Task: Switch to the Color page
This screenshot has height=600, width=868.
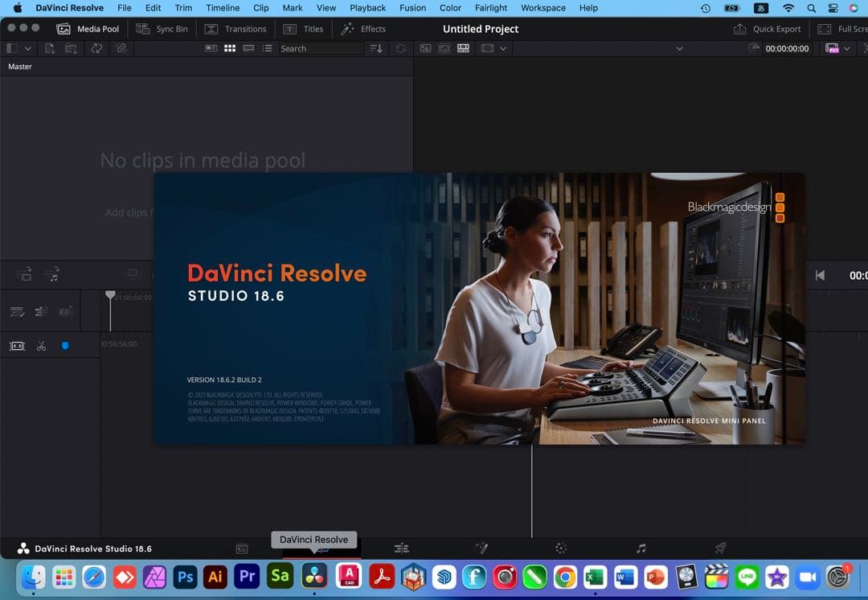Action: coord(560,548)
